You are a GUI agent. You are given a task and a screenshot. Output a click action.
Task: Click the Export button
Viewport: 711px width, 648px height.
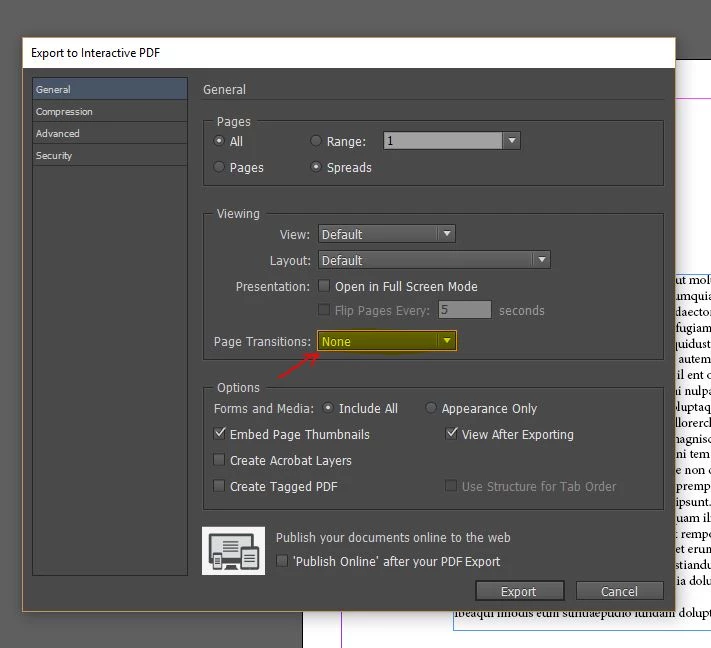coord(520,591)
